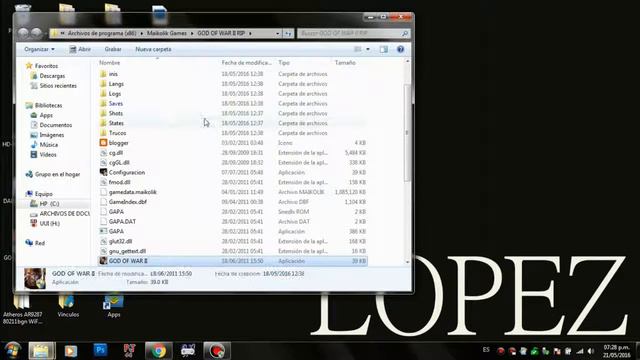
Task: Select Música library
Action: (49, 144)
